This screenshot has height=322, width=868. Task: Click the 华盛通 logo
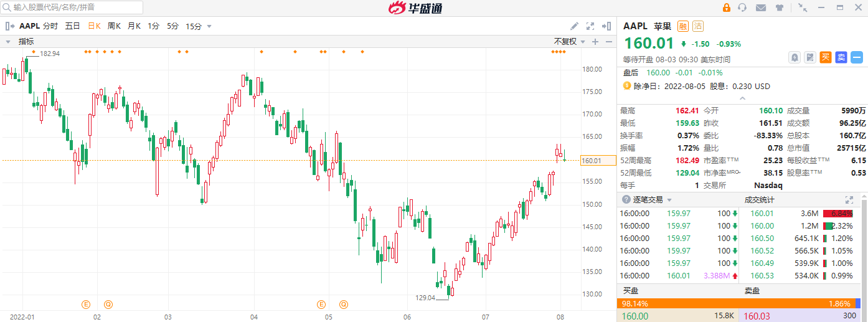[415, 8]
